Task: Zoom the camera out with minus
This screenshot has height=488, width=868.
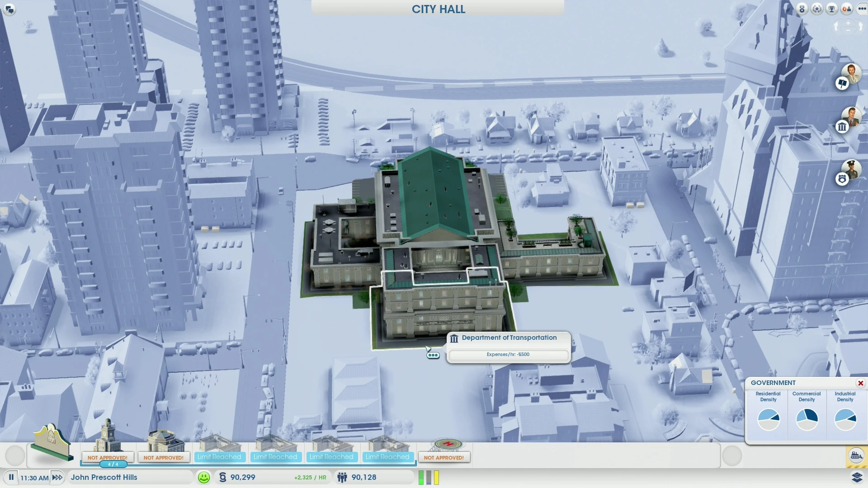Action: click(848, 30)
